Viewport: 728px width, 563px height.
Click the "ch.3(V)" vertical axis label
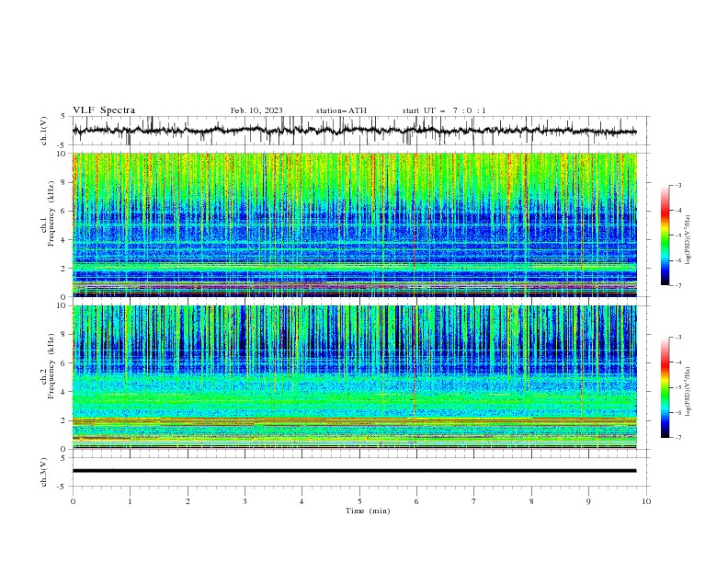tap(44, 472)
